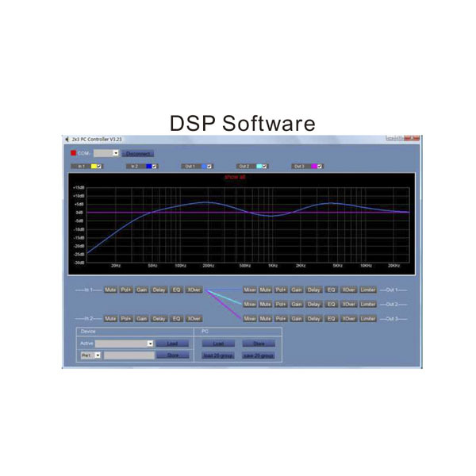The height and width of the screenshot is (476, 476).
Task: Expand the Active device preset dropdown
Action: tap(149, 344)
